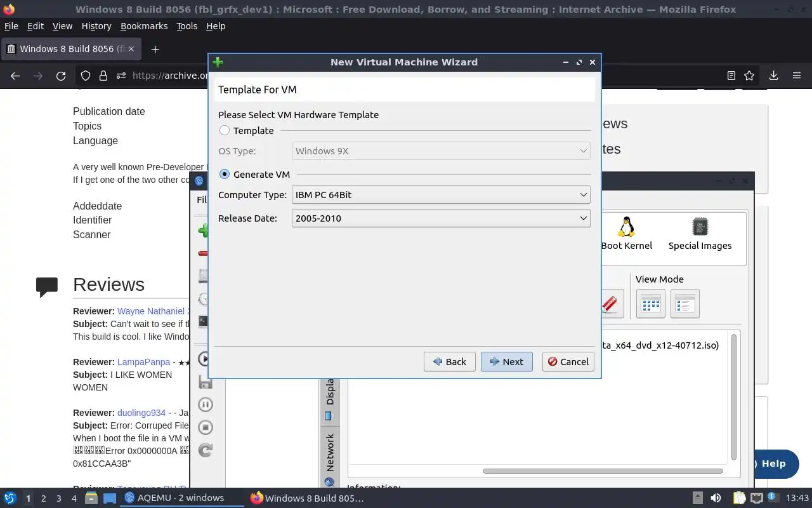The height and width of the screenshot is (508, 812).
Task: Click the horizontal scrollbar in AQEMU device list
Action: [x=603, y=471]
